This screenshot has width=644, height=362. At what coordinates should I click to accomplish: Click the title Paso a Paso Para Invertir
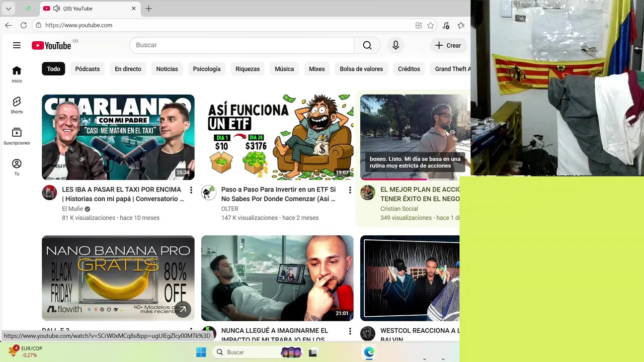point(278,194)
